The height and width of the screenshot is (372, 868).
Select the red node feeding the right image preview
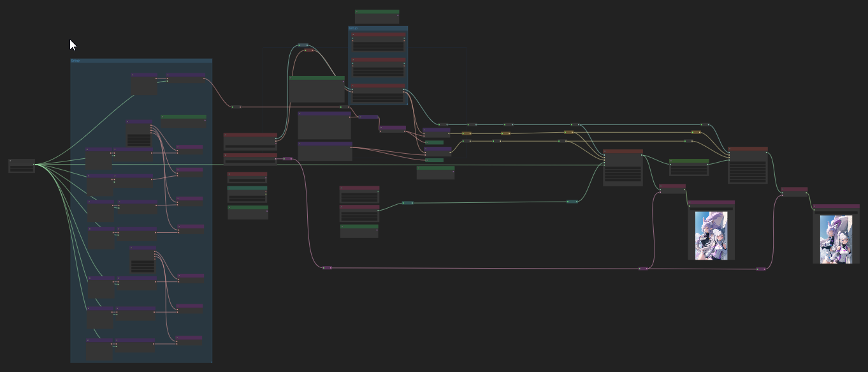pyautogui.click(x=794, y=192)
